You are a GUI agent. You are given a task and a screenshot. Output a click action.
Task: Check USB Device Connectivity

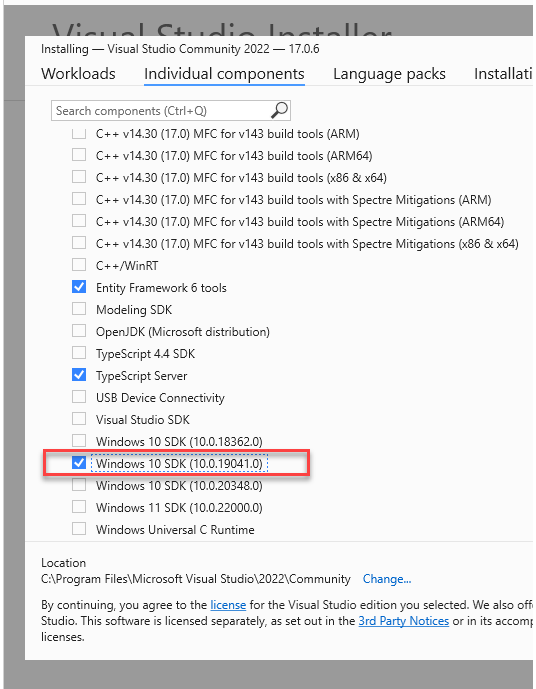[79, 396]
